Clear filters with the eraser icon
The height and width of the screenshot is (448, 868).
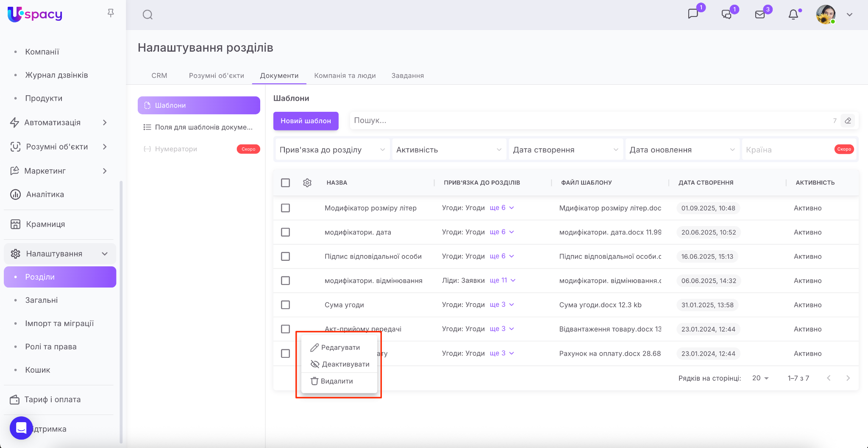tap(848, 121)
